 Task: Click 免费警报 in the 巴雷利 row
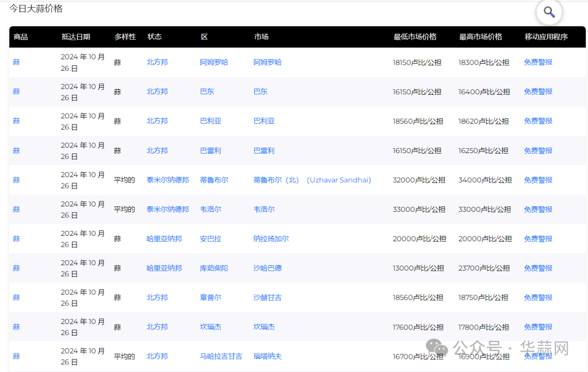[538, 150]
